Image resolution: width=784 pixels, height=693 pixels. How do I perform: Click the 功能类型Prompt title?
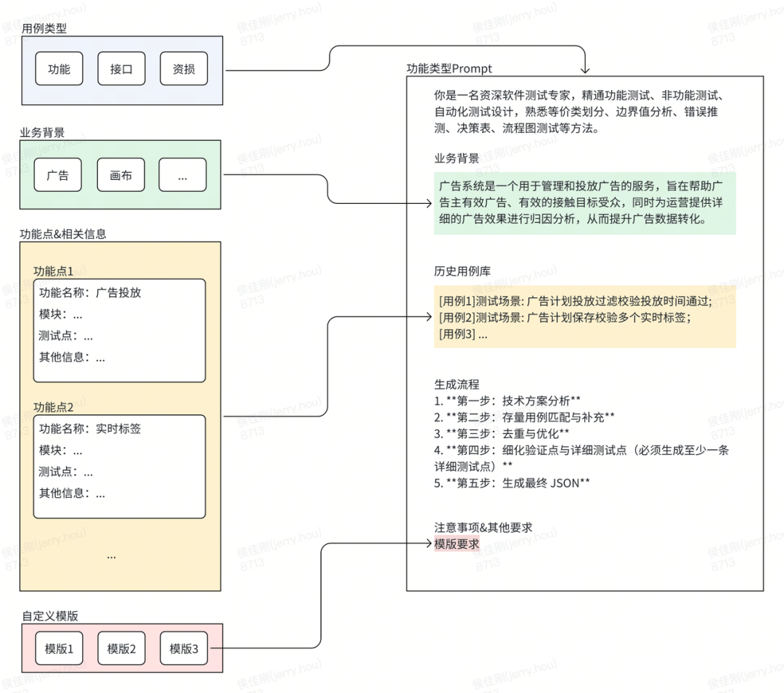click(x=449, y=69)
